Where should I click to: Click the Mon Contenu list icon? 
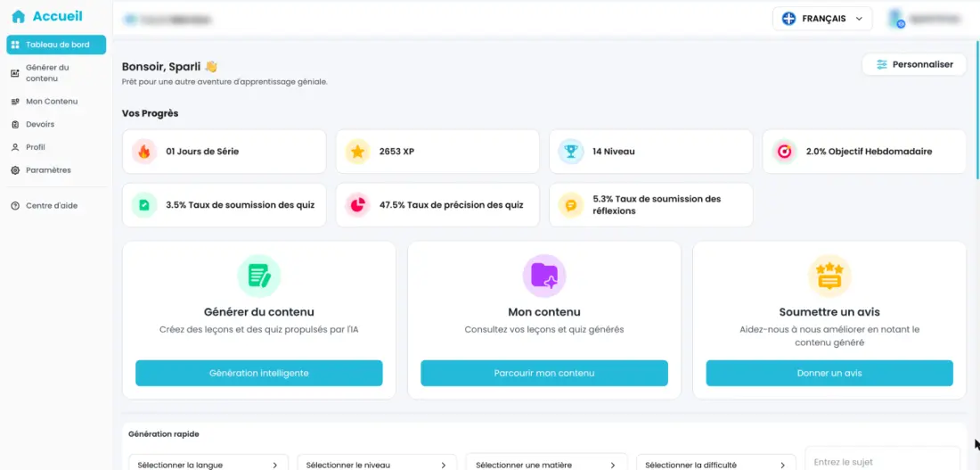pos(16,102)
